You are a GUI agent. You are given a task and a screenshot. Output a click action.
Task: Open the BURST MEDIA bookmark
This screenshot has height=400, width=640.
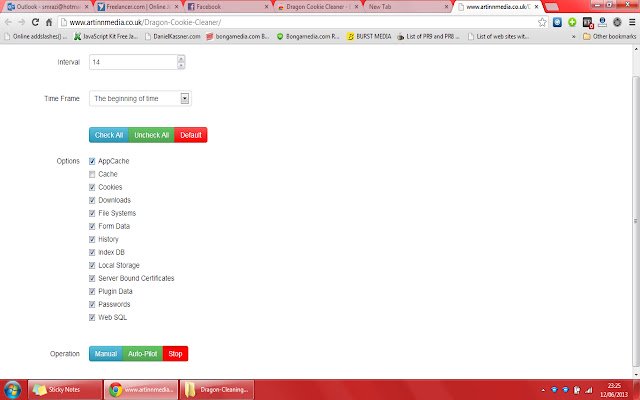369,36
